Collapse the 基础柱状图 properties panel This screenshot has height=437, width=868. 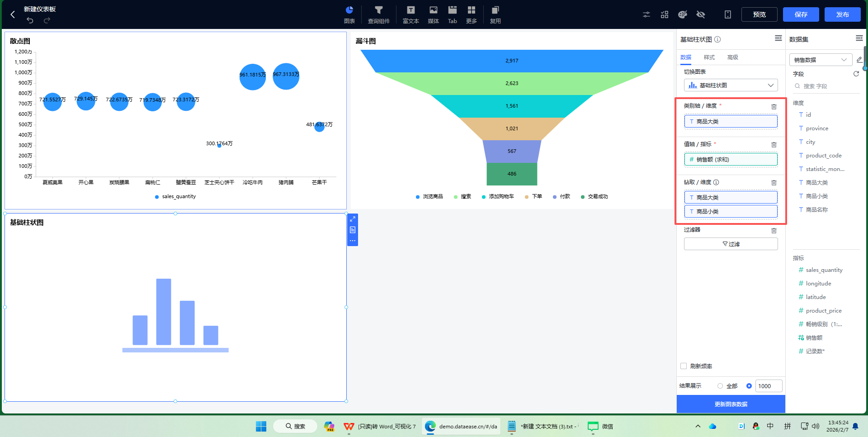(x=778, y=38)
